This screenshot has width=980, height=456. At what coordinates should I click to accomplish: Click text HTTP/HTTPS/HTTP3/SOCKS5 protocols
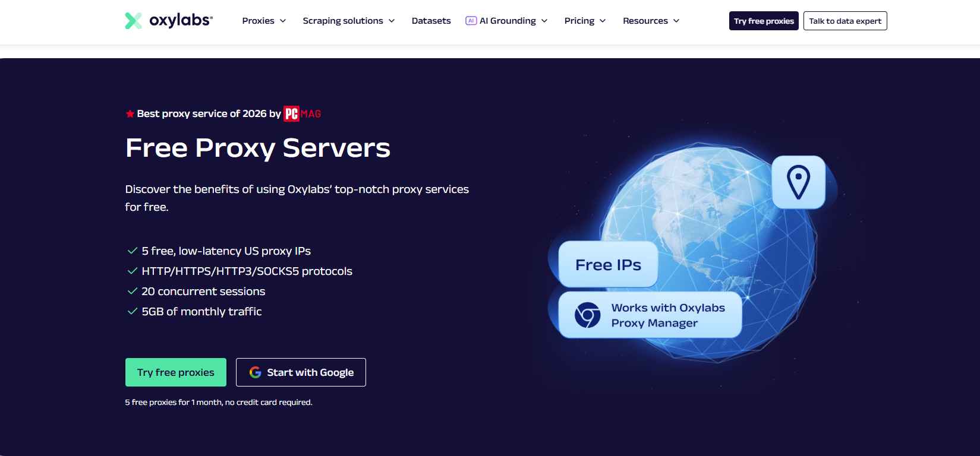click(x=247, y=271)
